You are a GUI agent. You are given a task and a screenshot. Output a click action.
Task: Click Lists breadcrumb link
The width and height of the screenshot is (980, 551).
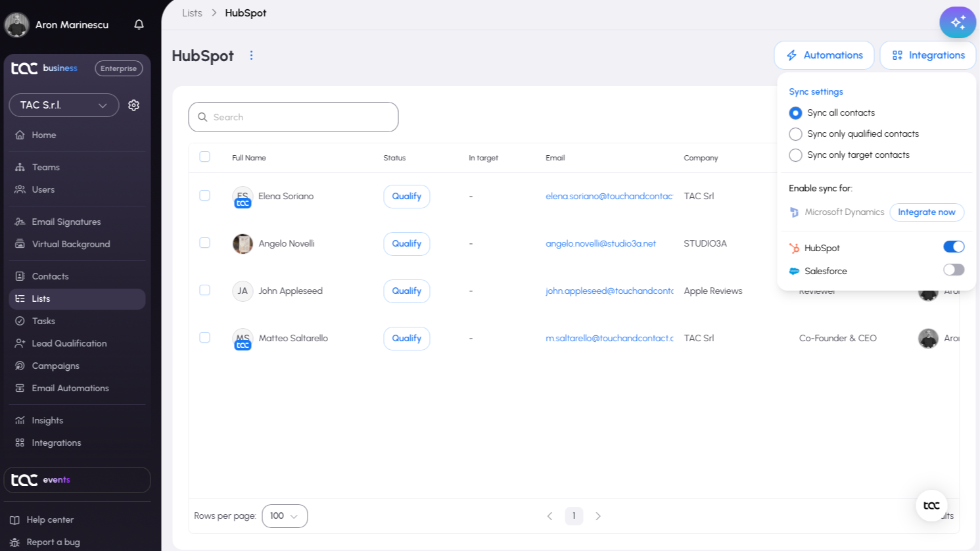192,13
